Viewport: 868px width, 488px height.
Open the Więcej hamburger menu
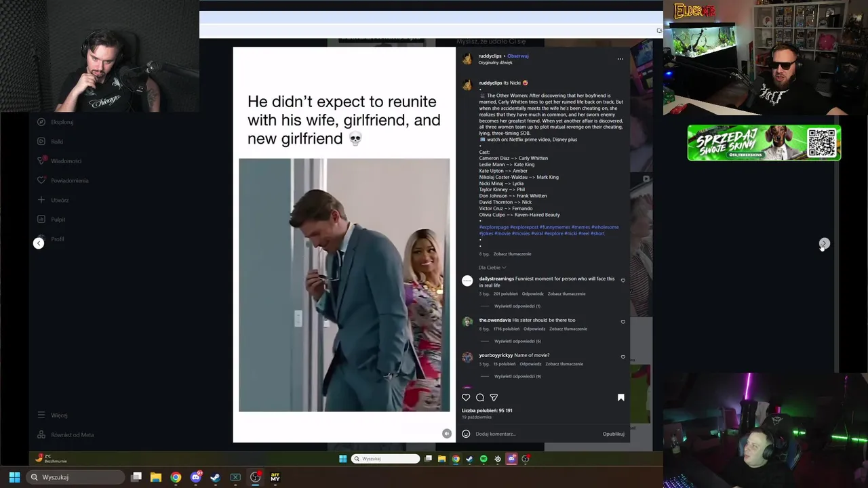pos(53,415)
